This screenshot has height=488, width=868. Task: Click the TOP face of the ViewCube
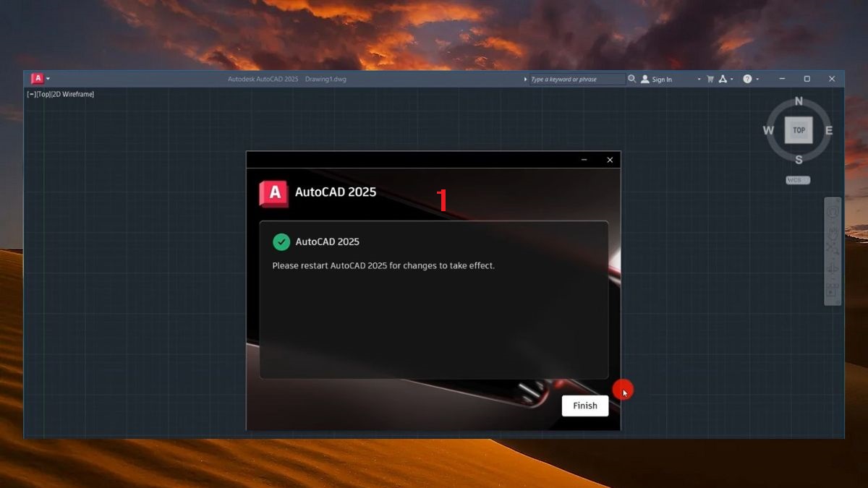coord(799,130)
